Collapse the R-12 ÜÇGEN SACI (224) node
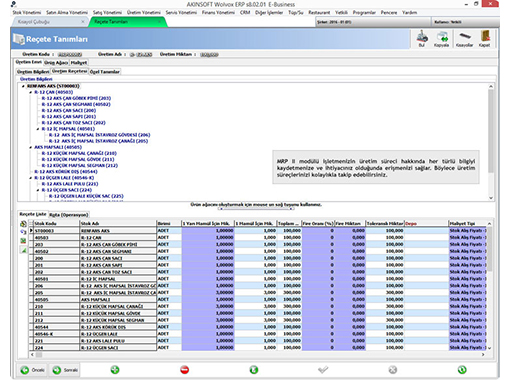Viewport: 510px width, 380px height. pyautogui.click(x=38, y=190)
